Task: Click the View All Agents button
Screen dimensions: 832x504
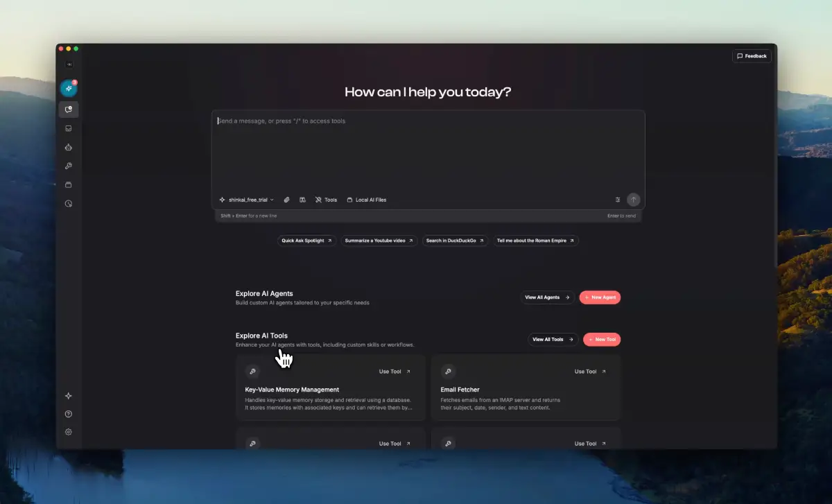Action: (547, 297)
